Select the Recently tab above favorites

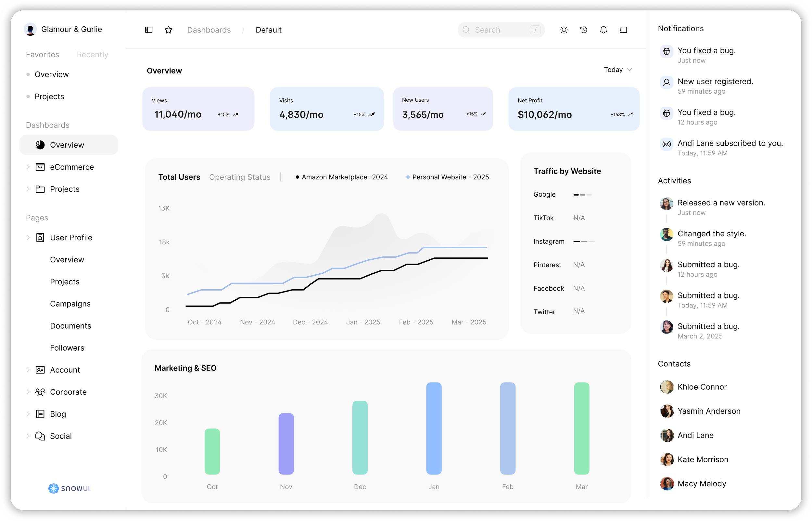coord(92,54)
